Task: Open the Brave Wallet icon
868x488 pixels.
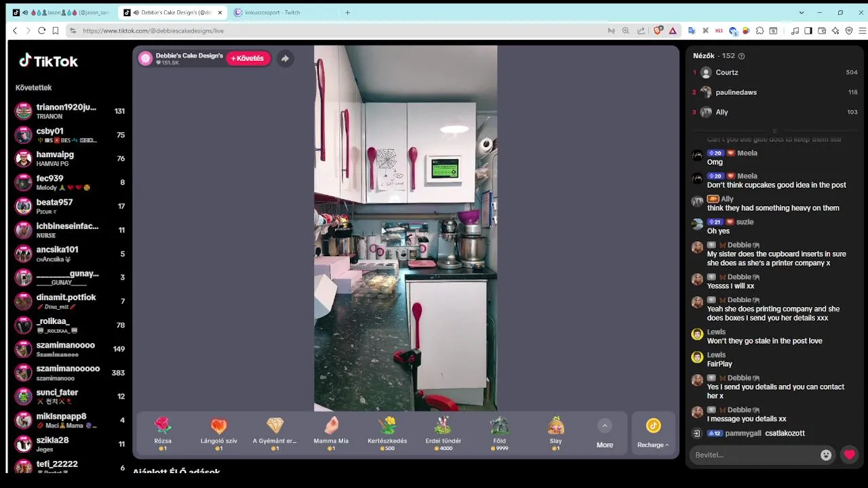Action: pyautogui.click(x=822, y=30)
